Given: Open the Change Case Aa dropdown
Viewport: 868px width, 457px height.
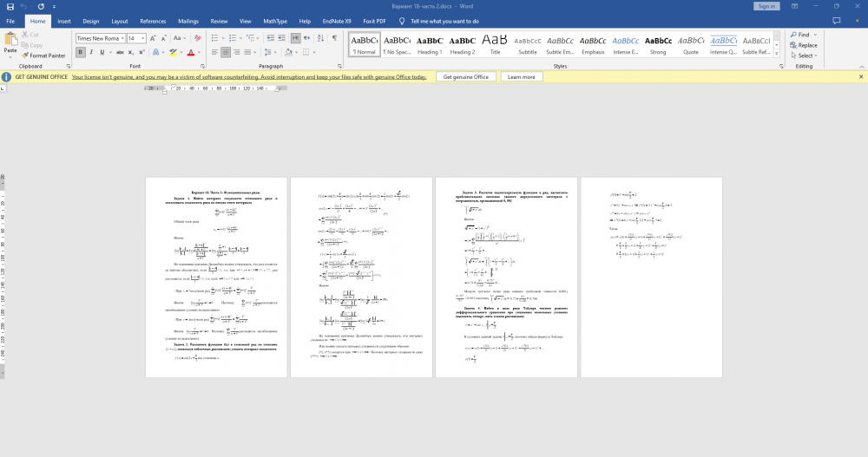Looking at the screenshot, I should click(x=179, y=38).
